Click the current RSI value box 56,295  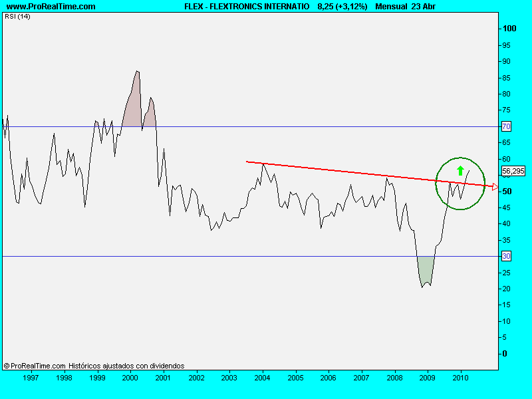(x=513, y=171)
